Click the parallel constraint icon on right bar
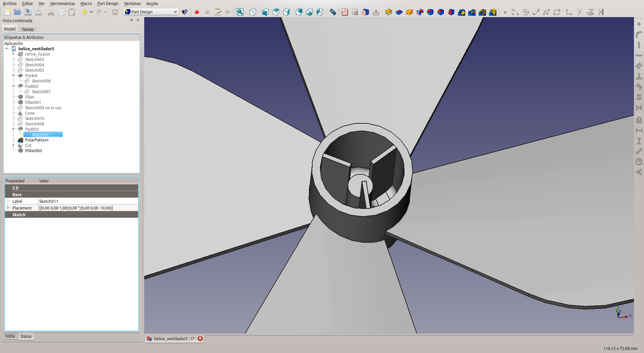Screen dimensions: 644x353 click(639, 66)
